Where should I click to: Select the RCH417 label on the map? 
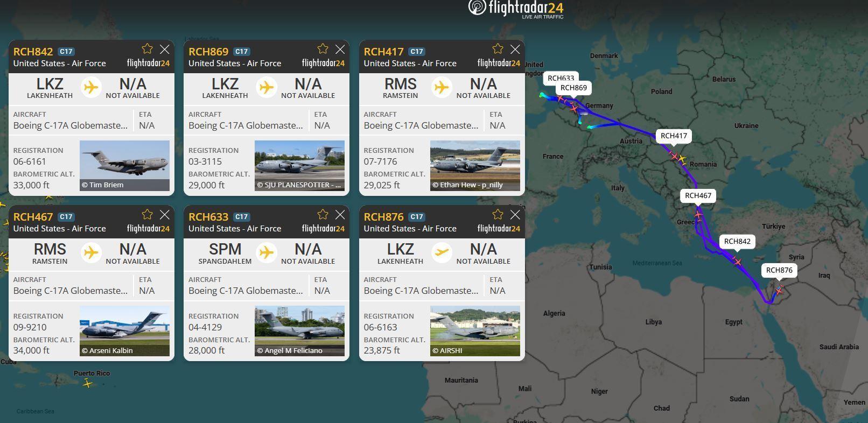674,136
